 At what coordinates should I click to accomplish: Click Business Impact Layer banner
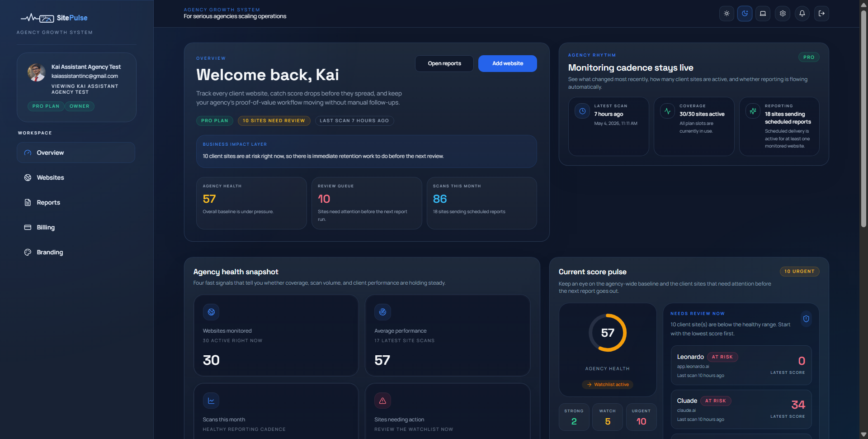[x=367, y=151]
